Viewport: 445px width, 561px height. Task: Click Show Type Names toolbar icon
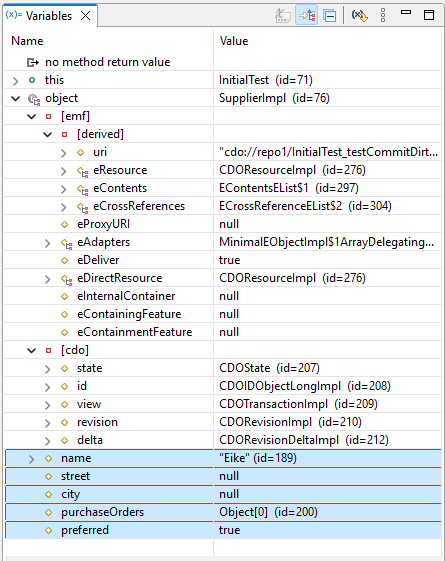pyautogui.click(x=283, y=15)
